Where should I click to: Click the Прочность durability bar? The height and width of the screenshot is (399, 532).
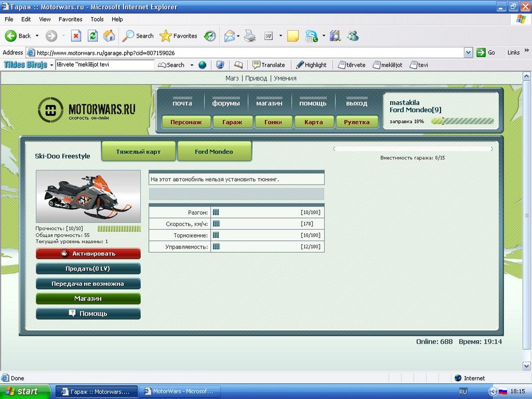coord(119,229)
